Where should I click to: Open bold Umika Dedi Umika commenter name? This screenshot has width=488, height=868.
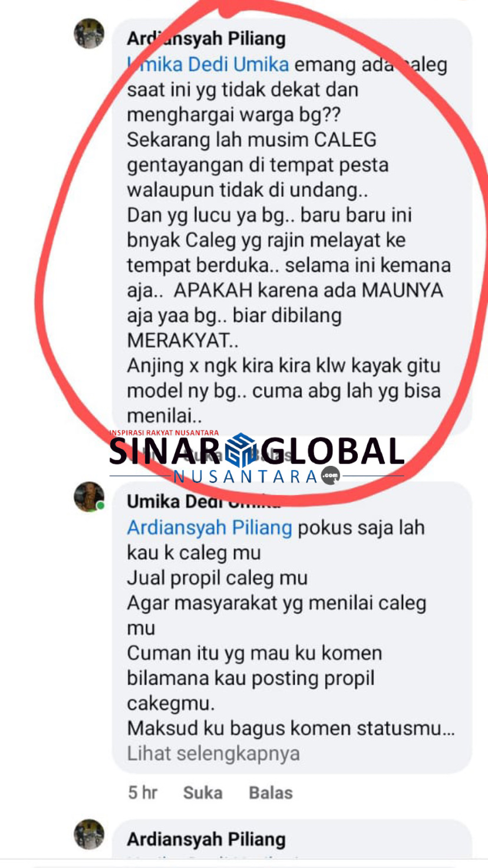pos(204,502)
